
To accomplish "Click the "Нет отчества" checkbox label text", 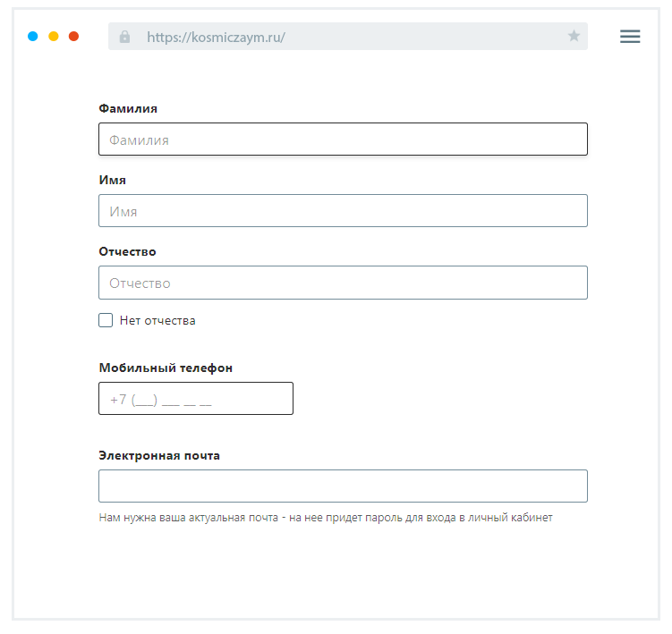I will (157, 321).
